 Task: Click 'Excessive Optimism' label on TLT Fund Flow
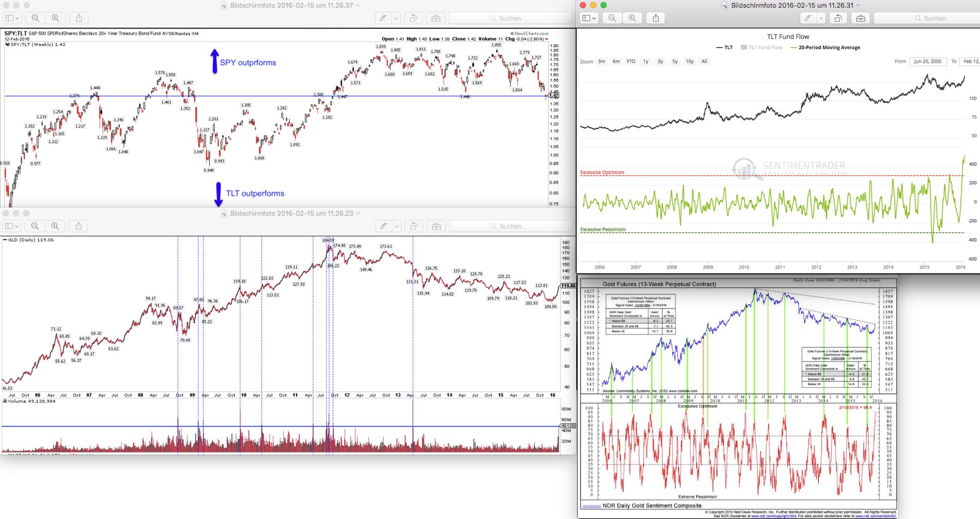pos(602,172)
